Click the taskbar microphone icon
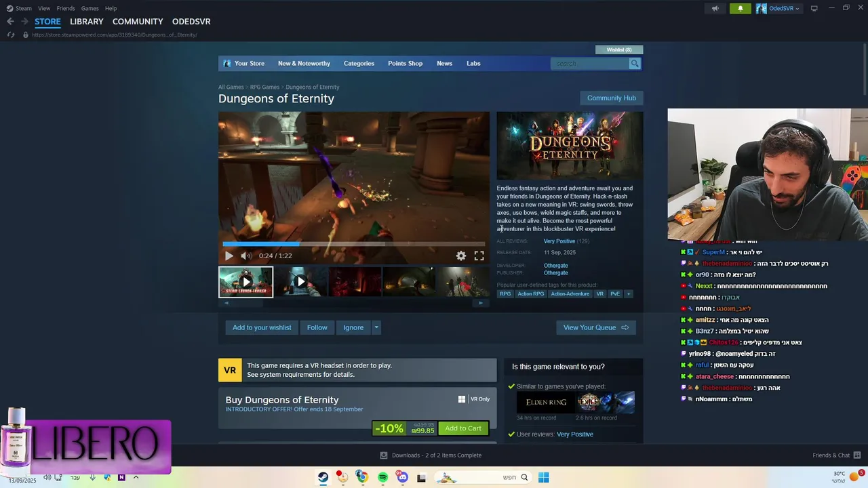The width and height of the screenshot is (868, 488). pos(92,477)
